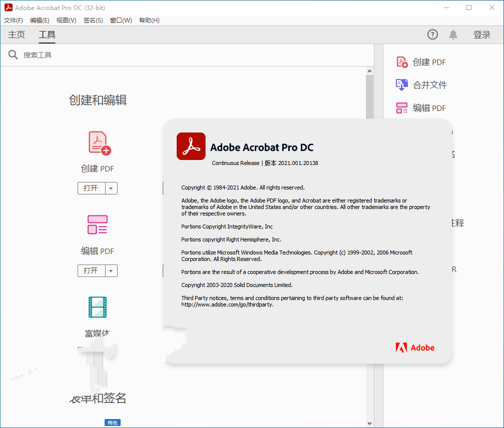Click the search magnifier icon
The image size is (504, 428).
(13, 55)
